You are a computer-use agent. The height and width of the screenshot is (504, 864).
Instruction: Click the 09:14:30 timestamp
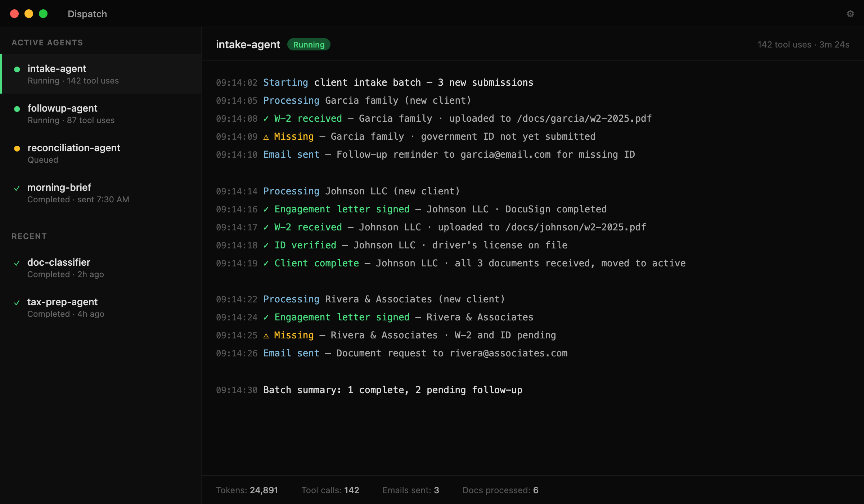237,390
